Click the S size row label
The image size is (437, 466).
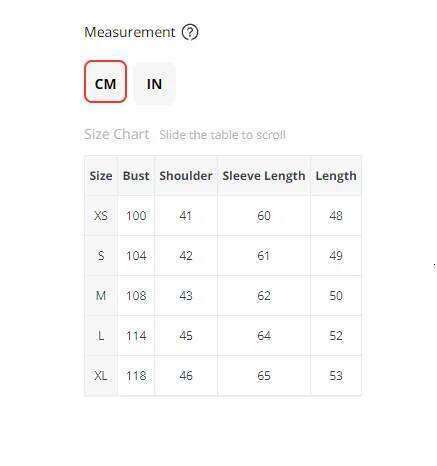point(101,256)
